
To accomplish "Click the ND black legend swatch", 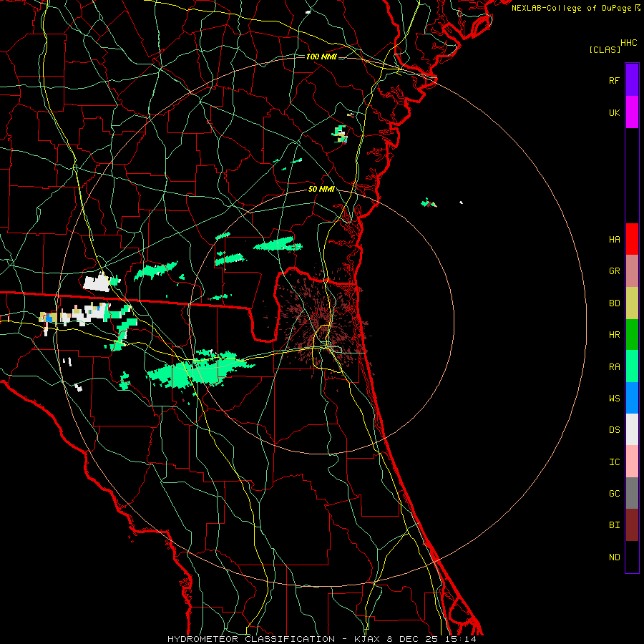I will click(x=632, y=557).
